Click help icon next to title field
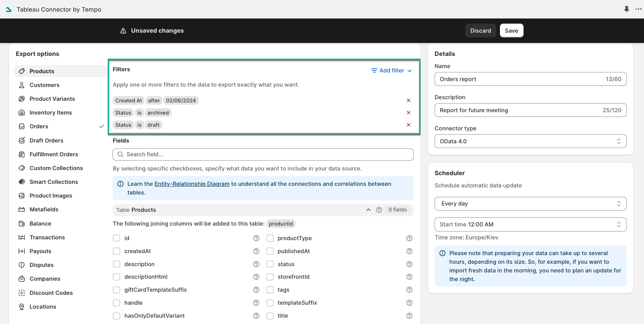Viewport: 644px width, 324px height. [409, 316]
